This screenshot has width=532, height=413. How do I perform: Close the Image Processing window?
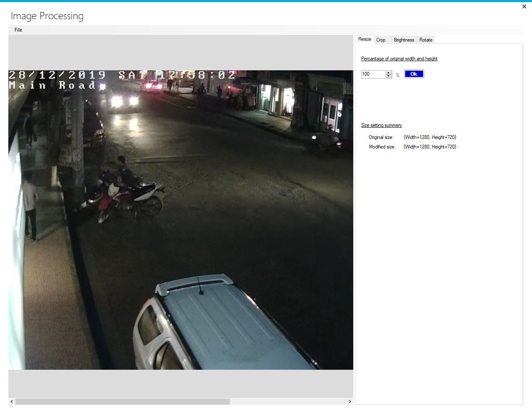pyautogui.click(x=524, y=6)
